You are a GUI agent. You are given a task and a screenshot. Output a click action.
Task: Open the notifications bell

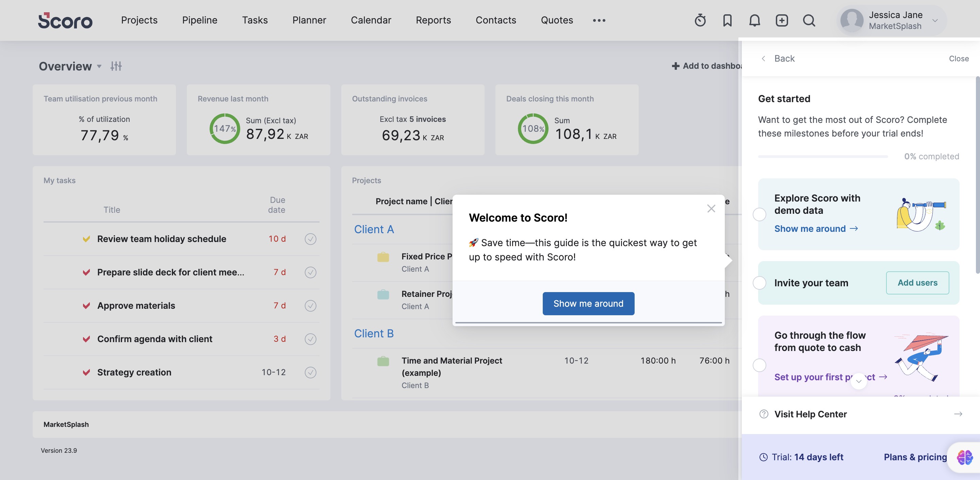coord(754,20)
